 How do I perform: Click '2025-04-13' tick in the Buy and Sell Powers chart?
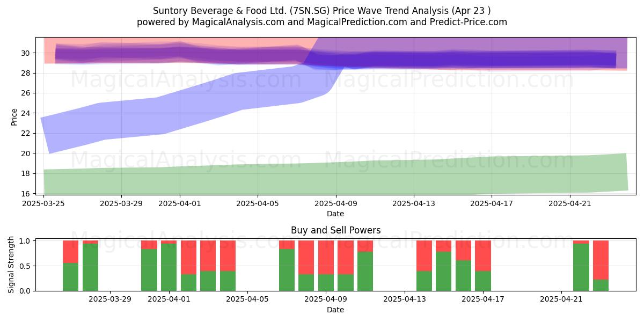coord(405,300)
